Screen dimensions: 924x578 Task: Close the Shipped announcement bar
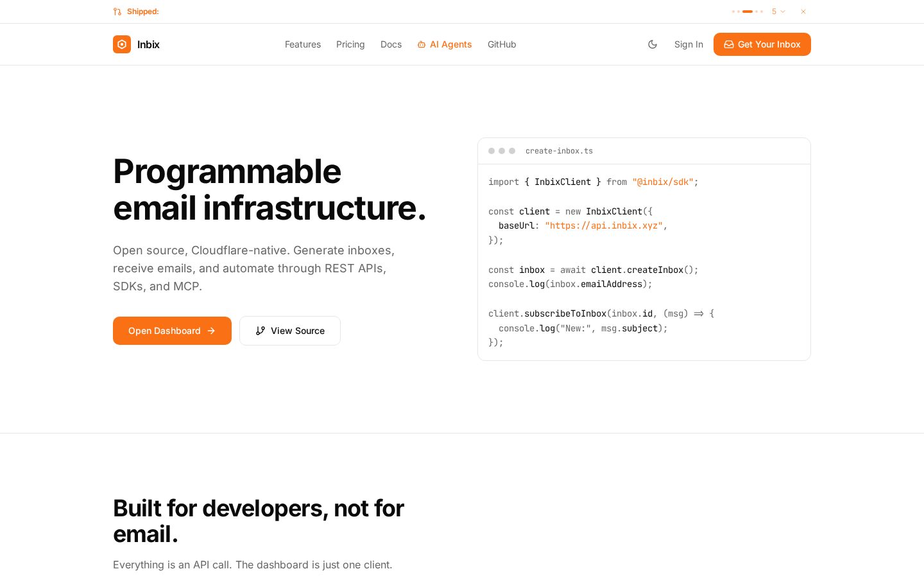803,12
